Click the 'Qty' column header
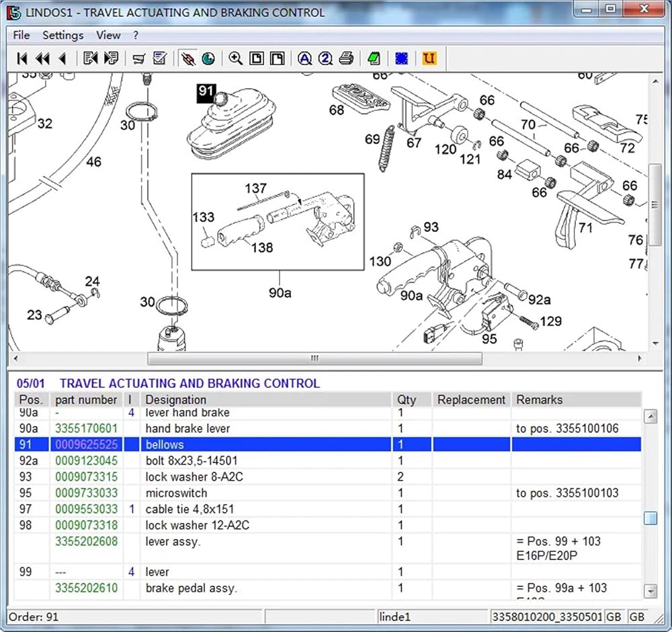 [x=412, y=399]
